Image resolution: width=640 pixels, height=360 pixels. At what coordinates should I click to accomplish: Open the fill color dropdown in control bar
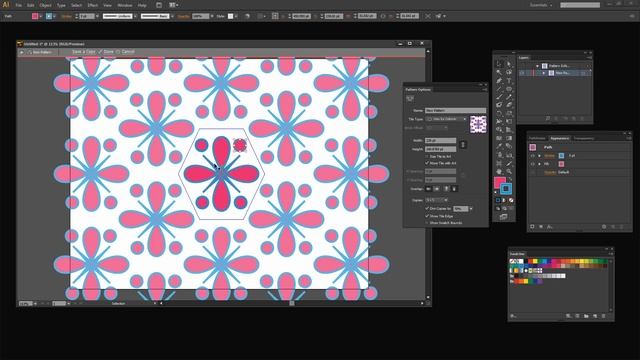(40, 16)
